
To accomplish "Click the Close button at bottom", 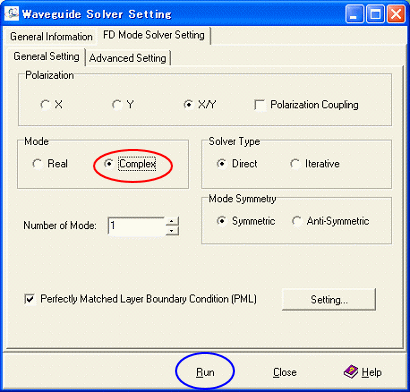I will [x=285, y=372].
